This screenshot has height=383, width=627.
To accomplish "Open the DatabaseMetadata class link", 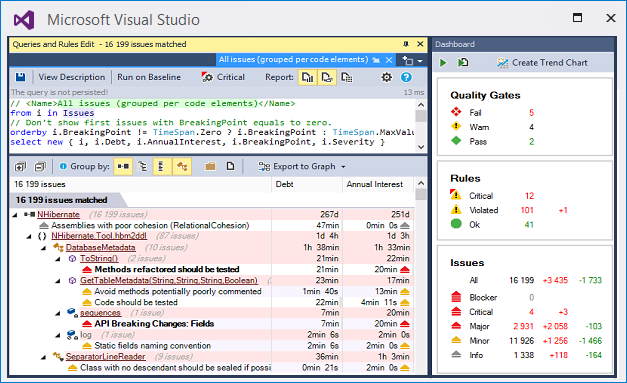I will click(100, 247).
